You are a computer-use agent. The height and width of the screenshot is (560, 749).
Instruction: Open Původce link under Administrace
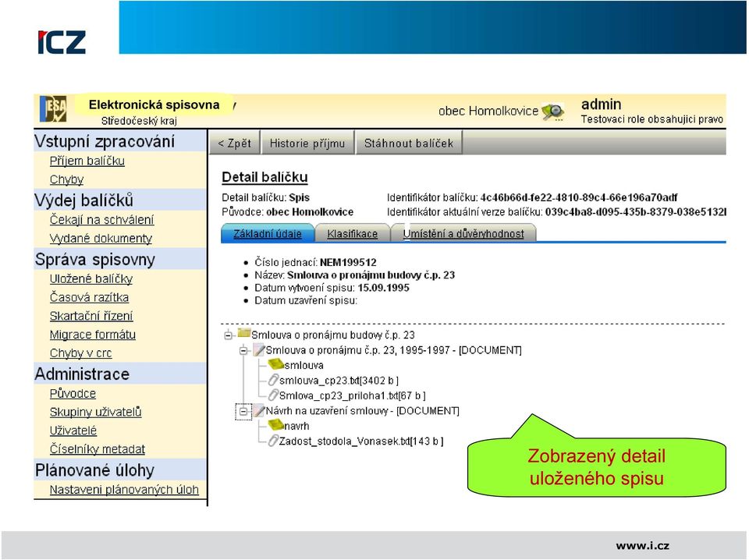(x=73, y=393)
